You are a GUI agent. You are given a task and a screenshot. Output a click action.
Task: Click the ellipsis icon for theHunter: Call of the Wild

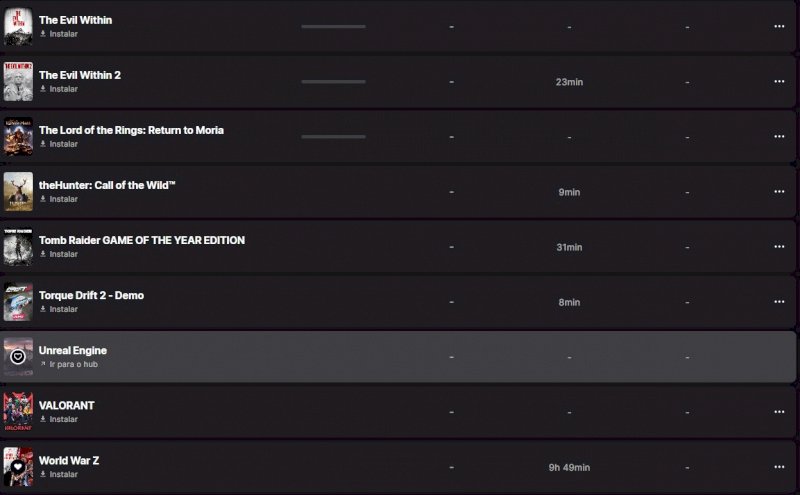click(x=779, y=192)
